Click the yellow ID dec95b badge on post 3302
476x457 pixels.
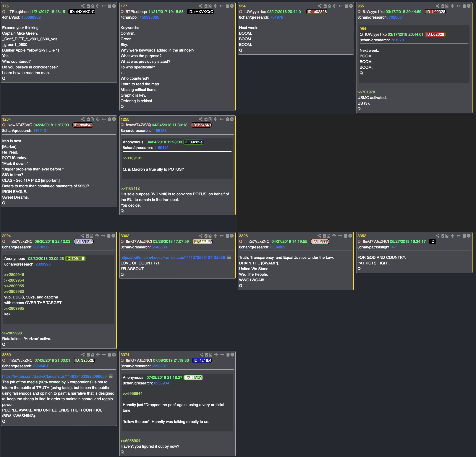tap(202, 242)
